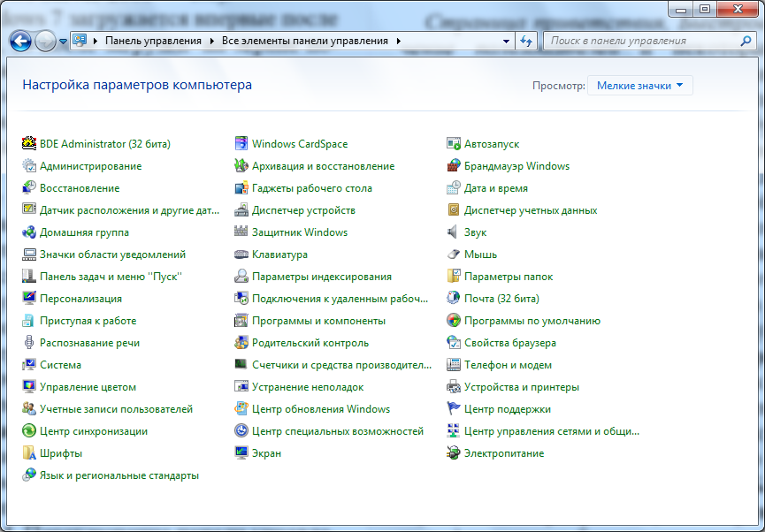
Task: Open the 'Программы по умолчанию' link
Action: click(532, 321)
